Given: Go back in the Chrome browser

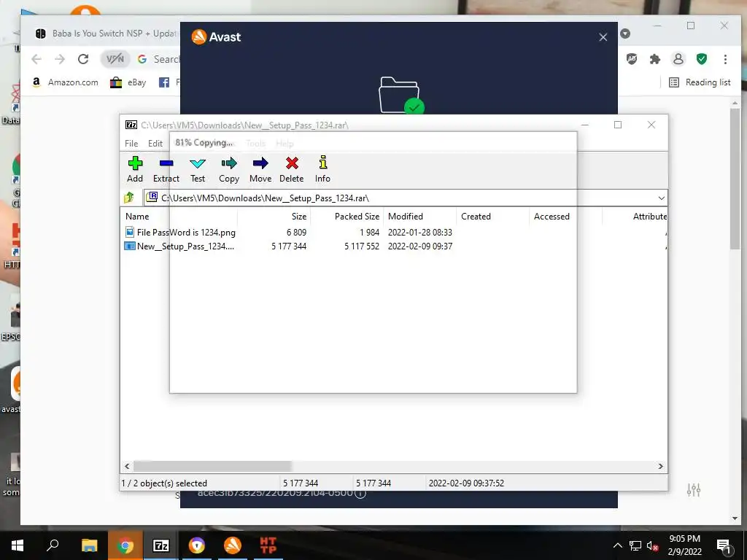Looking at the screenshot, I should click(x=36, y=59).
